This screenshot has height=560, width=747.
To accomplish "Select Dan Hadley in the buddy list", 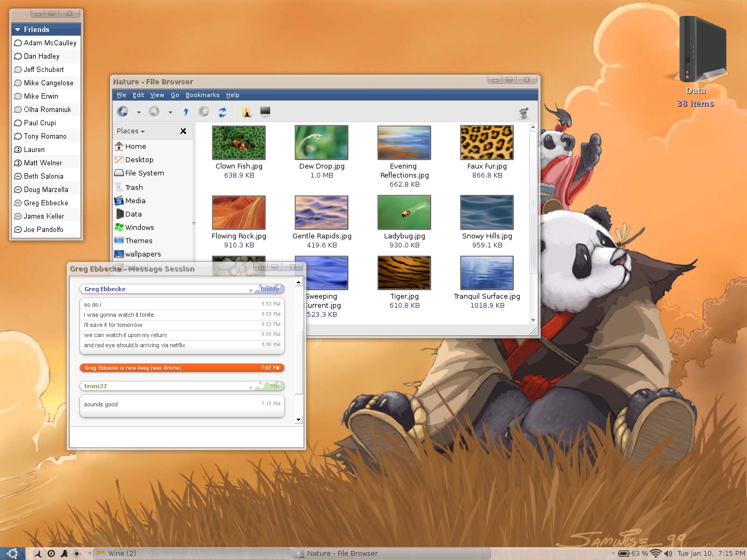I will [x=46, y=56].
